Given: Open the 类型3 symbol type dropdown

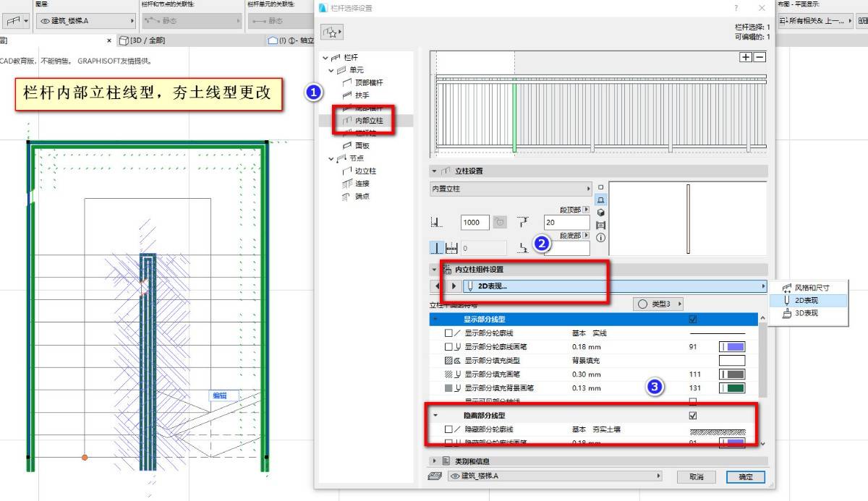Looking at the screenshot, I should tap(658, 304).
